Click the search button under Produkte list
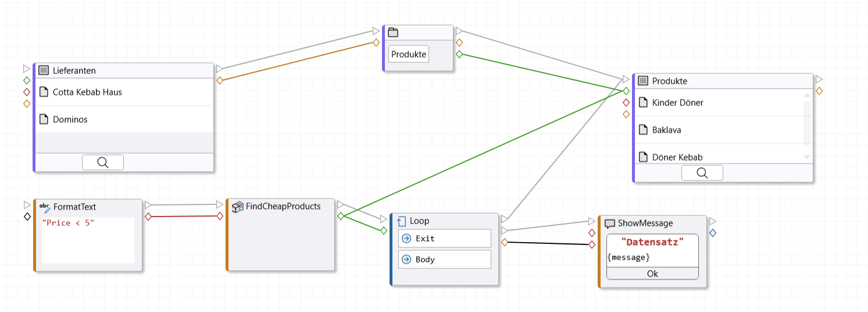 pyautogui.click(x=702, y=173)
